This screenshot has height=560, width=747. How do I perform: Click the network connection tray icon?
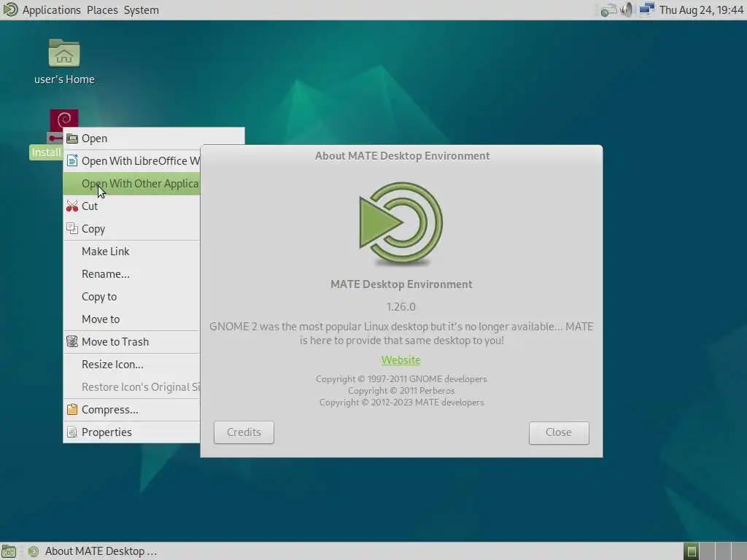[x=646, y=10]
